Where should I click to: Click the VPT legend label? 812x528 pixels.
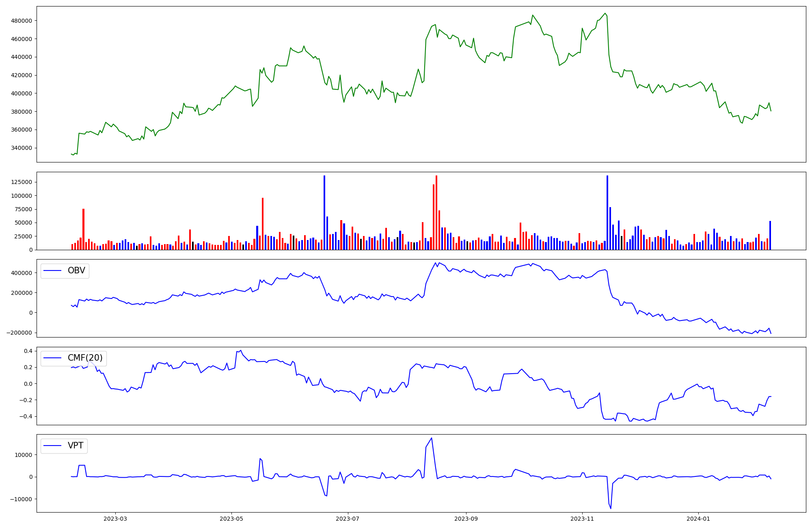[76, 446]
